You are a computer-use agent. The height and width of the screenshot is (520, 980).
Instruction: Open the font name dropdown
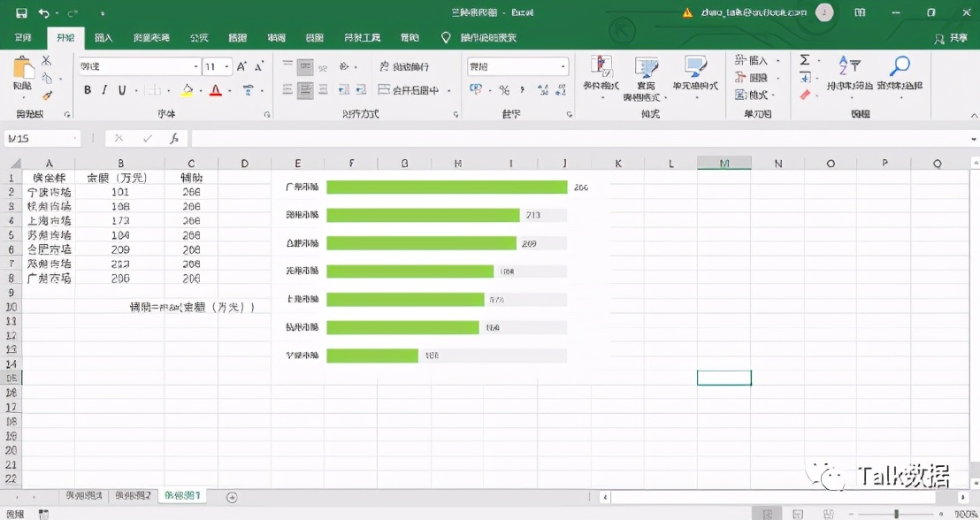tap(195, 67)
